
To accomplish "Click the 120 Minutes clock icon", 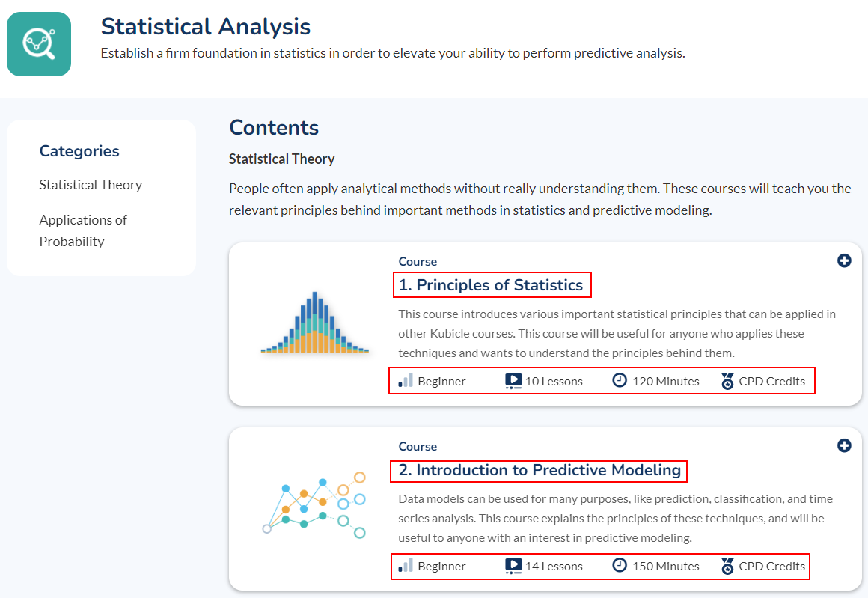I will 620,380.
